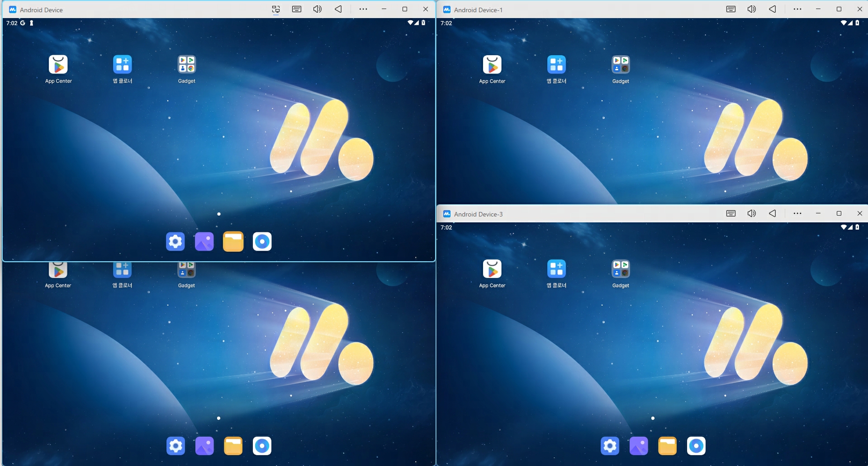868x466 pixels.
Task: Open file manager in partially hidden emulator window dock
Action: coord(233,446)
